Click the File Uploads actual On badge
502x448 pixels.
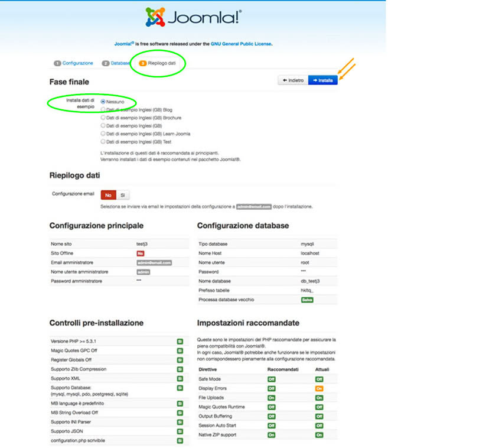(x=319, y=398)
